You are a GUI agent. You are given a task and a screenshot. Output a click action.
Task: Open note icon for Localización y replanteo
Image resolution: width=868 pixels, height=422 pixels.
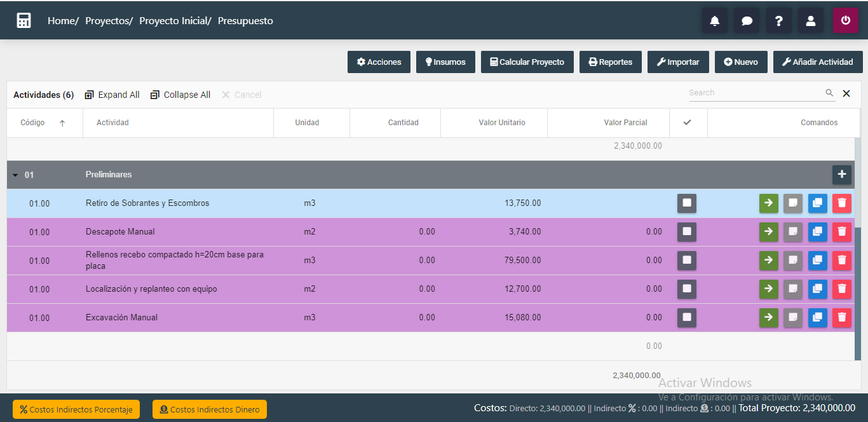(792, 289)
